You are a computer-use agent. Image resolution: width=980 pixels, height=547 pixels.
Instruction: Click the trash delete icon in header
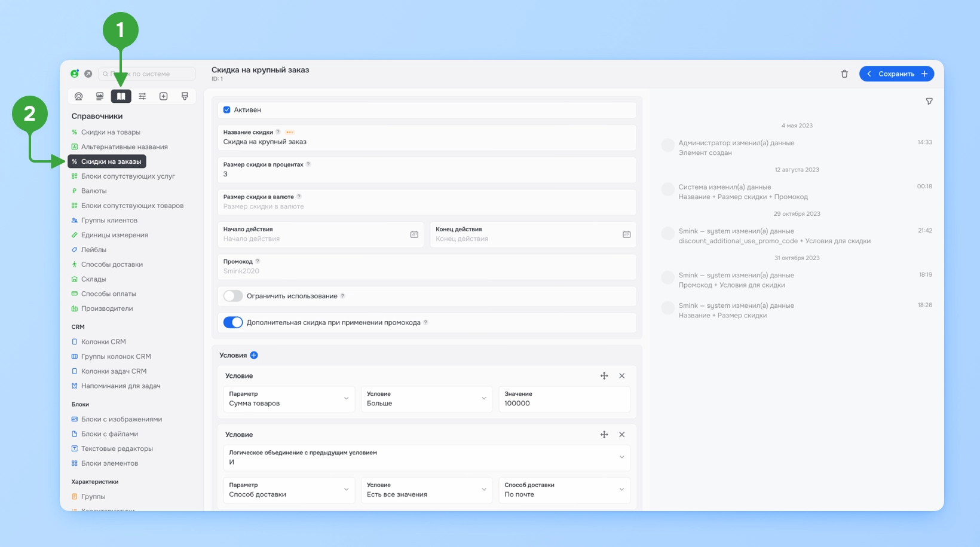click(x=844, y=74)
